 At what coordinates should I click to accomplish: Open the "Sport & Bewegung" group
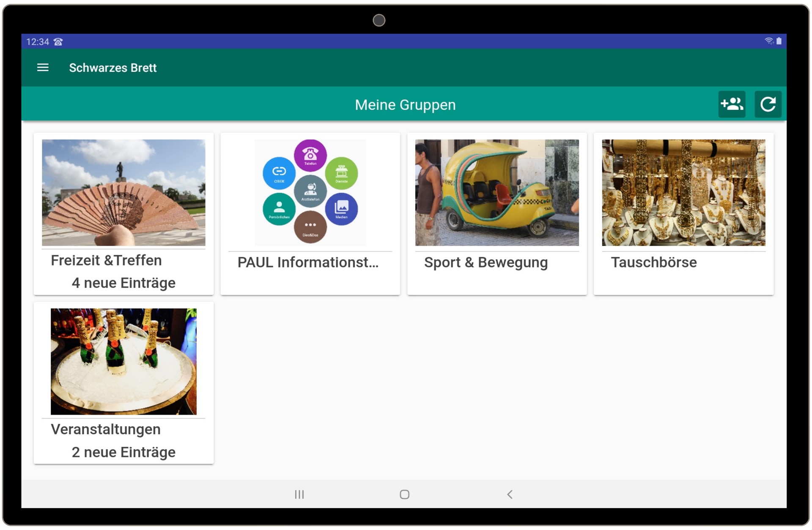(x=486, y=262)
